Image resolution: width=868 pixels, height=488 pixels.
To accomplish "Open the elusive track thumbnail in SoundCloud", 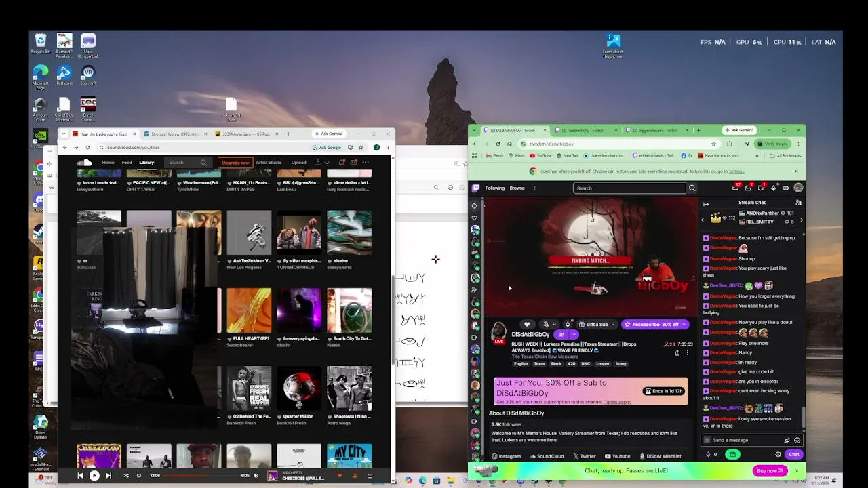I will 349,232.
